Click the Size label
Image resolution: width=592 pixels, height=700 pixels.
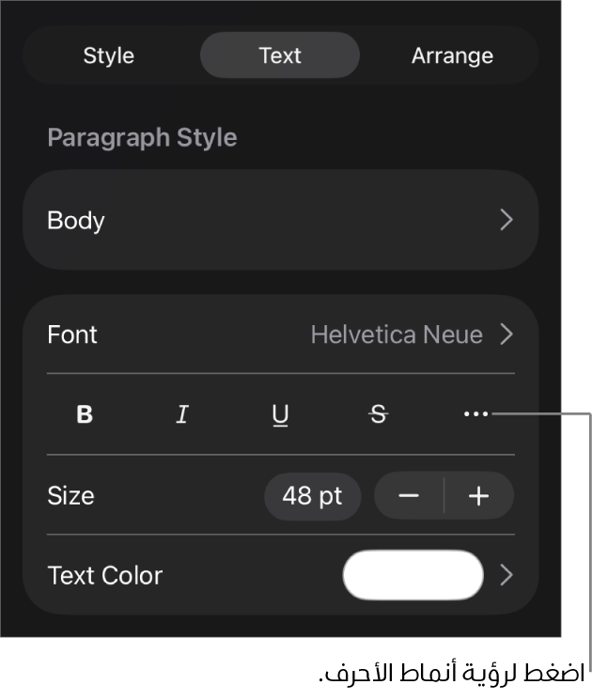click(70, 496)
